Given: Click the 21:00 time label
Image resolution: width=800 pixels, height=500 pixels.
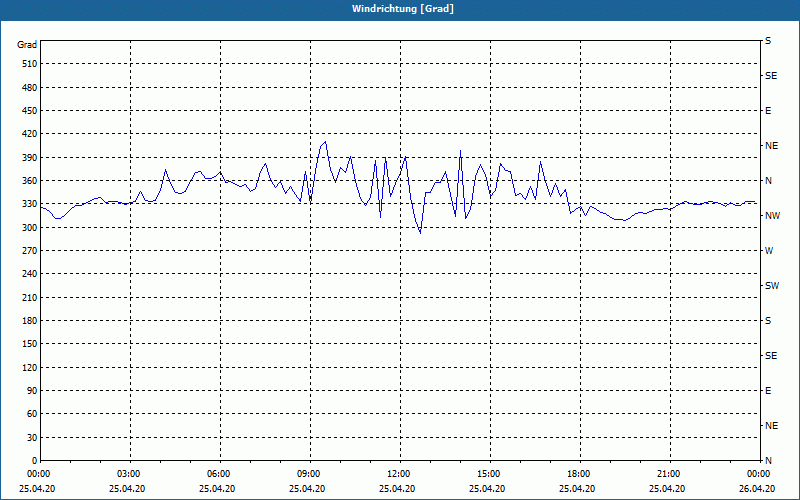Looking at the screenshot, I should pos(669,474).
